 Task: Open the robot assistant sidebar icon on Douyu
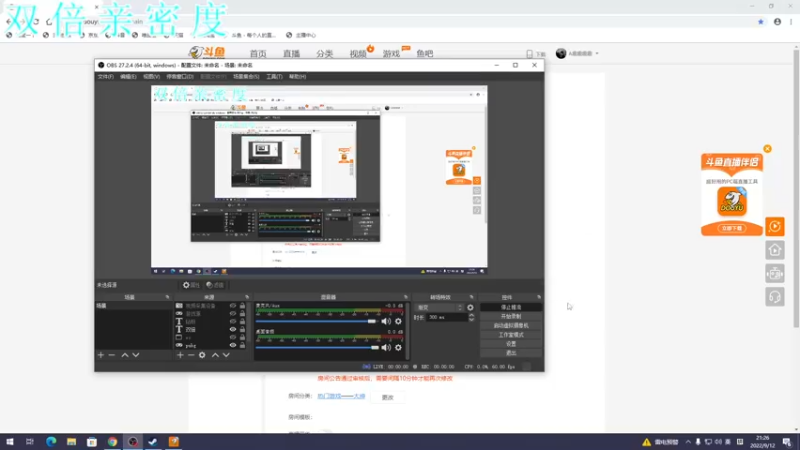[x=774, y=273]
